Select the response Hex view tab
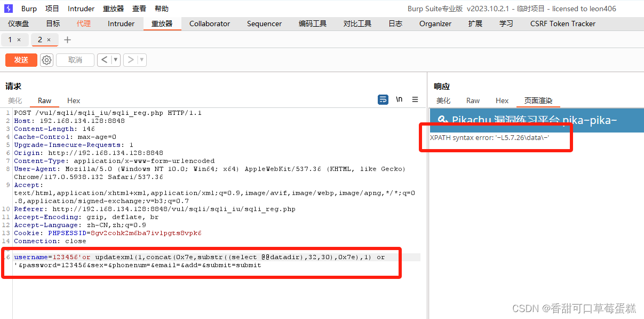This screenshot has width=644, height=319. 502,100
